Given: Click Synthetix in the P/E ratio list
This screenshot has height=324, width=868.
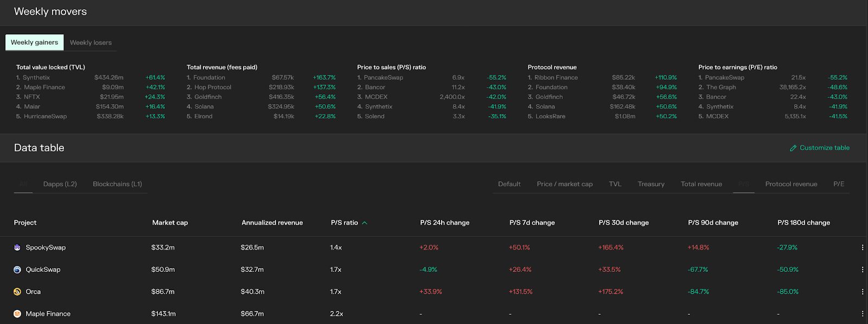Looking at the screenshot, I should coord(720,107).
